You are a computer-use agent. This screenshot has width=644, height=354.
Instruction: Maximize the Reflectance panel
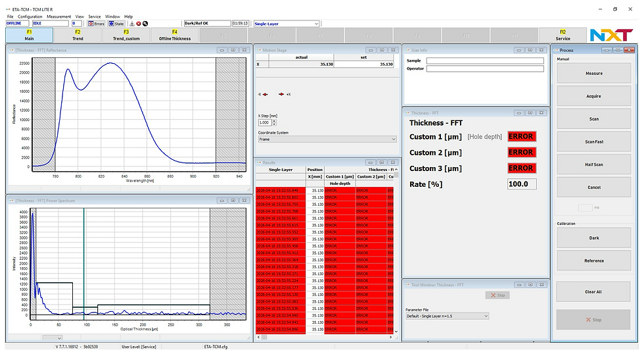233,50
